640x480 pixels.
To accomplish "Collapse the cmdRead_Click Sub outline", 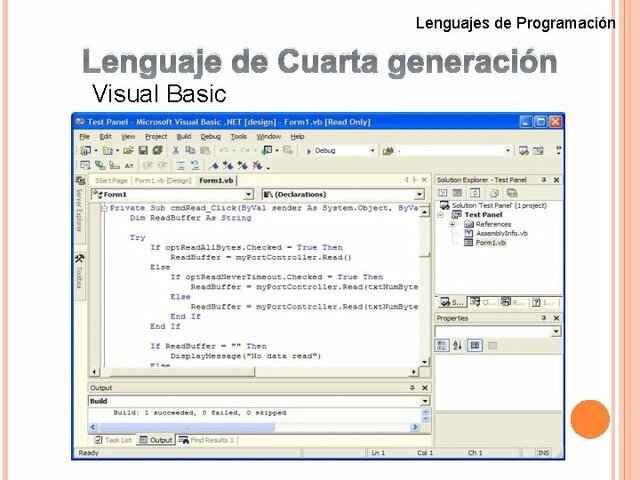I will click(104, 208).
